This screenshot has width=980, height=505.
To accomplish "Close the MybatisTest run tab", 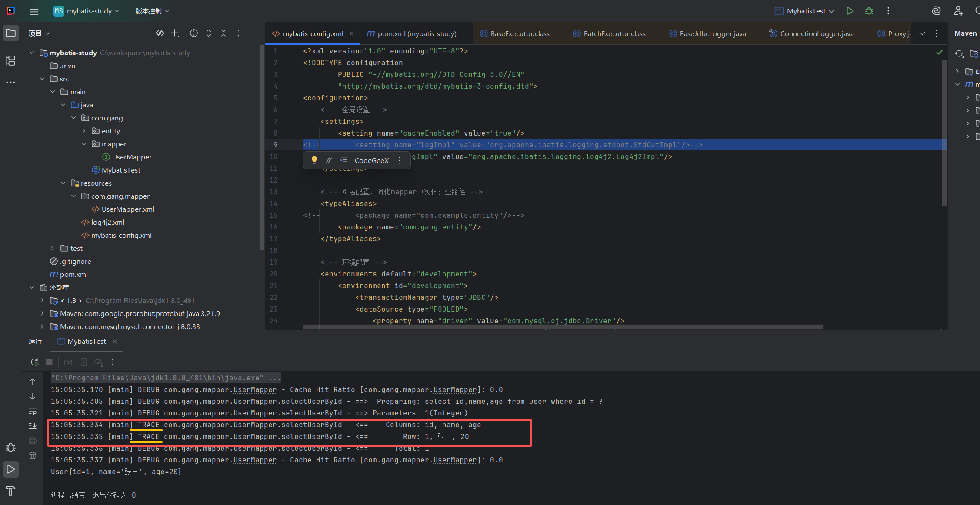I will 115,342.
